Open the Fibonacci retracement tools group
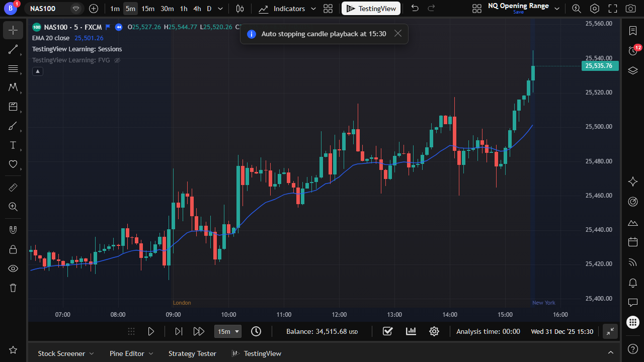Screen dimensions: 644x362 click(x=13, y=68)
